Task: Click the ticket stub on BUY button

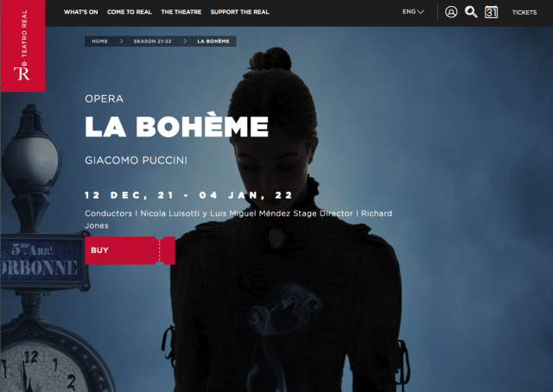Action: coord(167,250)
